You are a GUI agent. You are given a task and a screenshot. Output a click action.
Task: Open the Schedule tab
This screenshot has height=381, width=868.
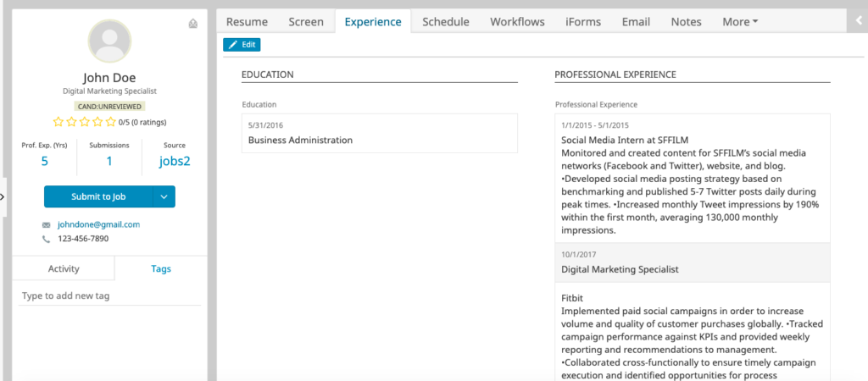(x=445, y=22)
